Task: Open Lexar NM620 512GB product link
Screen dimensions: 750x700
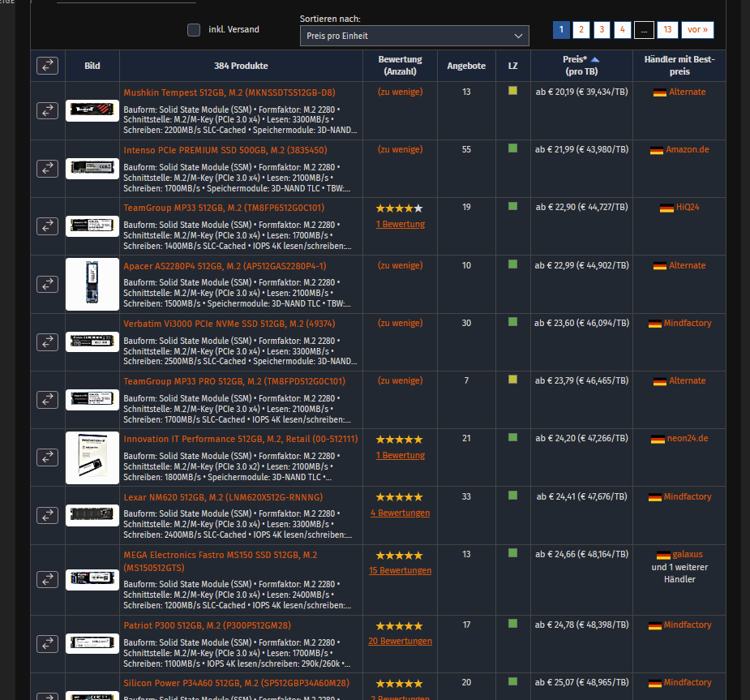Action: [x=223, y=497]
